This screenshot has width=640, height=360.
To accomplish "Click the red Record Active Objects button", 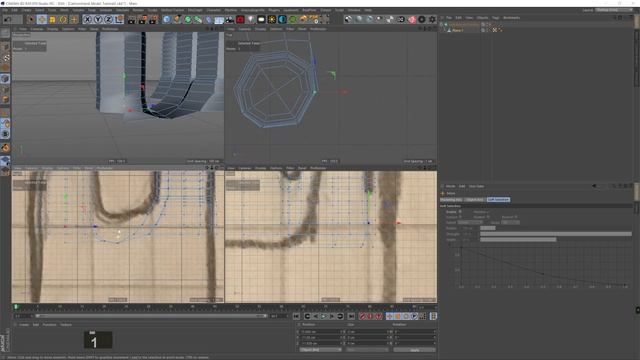I will [x=362, y=316].
